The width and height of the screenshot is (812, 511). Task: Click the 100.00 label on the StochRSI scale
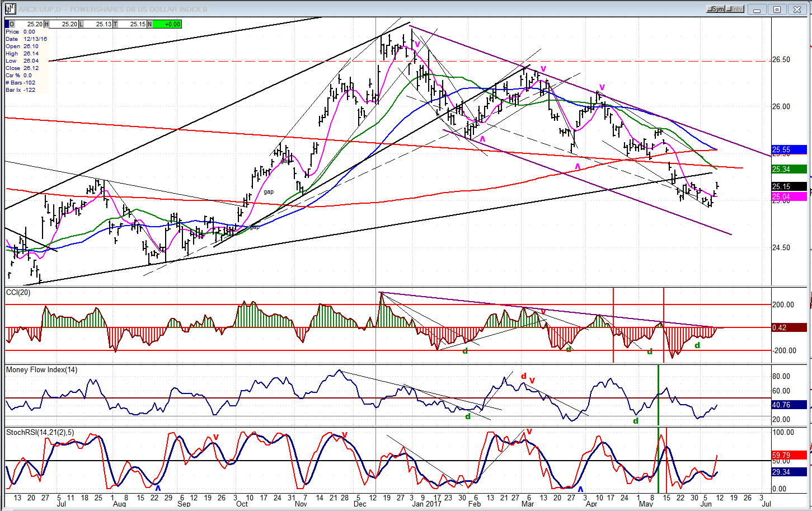pos(783,433)
